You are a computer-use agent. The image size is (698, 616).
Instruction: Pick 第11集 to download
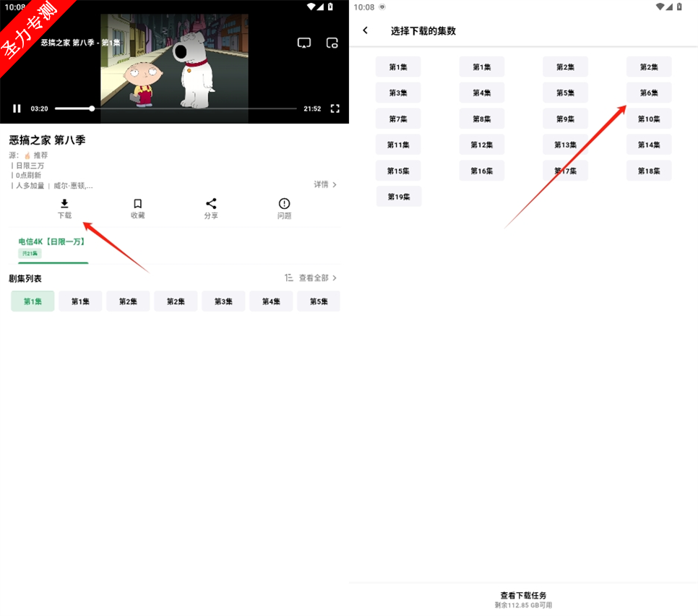pos(398,145)
